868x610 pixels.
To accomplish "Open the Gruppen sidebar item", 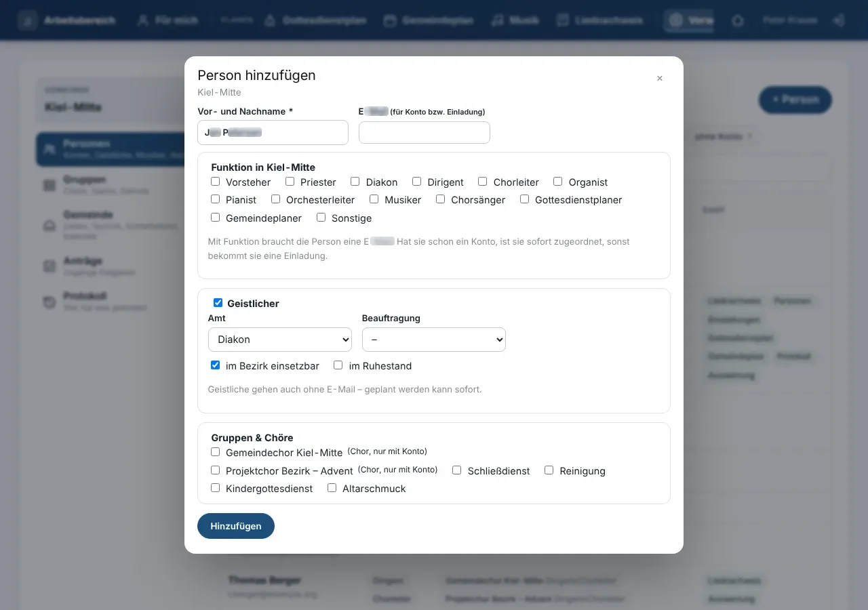I will (x=110, y=184).
